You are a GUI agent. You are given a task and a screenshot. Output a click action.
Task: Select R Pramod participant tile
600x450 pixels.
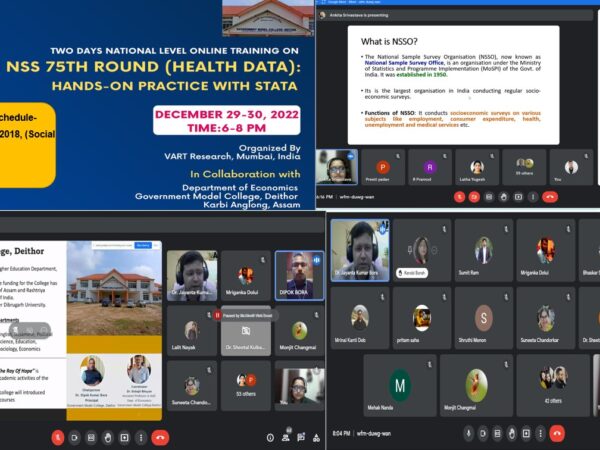tap(430, 167)
